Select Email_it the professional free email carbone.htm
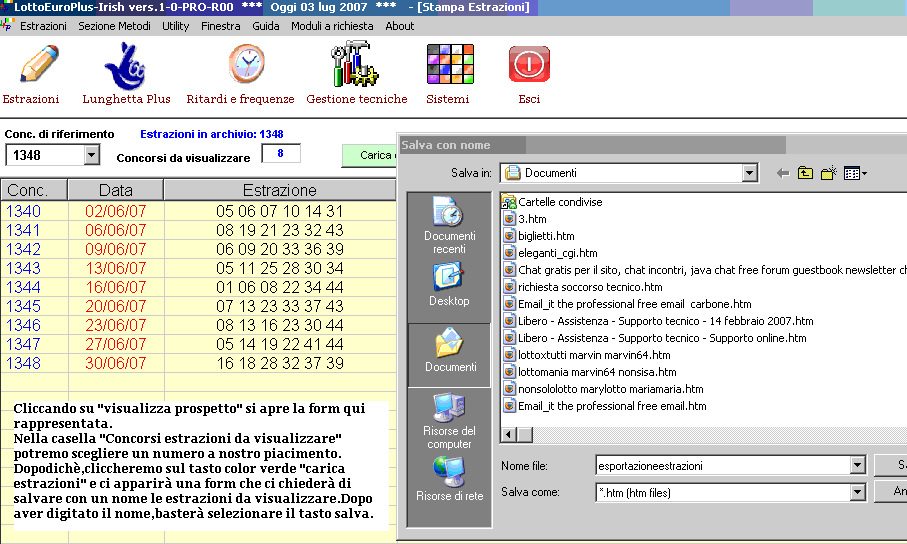The image size is (907, 544). click(627, 304)
